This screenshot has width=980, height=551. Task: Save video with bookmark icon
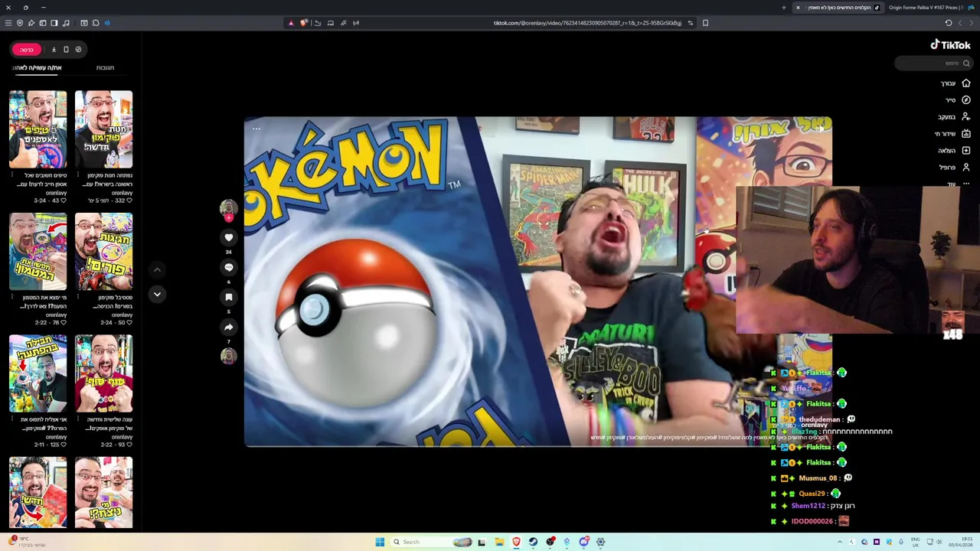(x=228, y=298)
